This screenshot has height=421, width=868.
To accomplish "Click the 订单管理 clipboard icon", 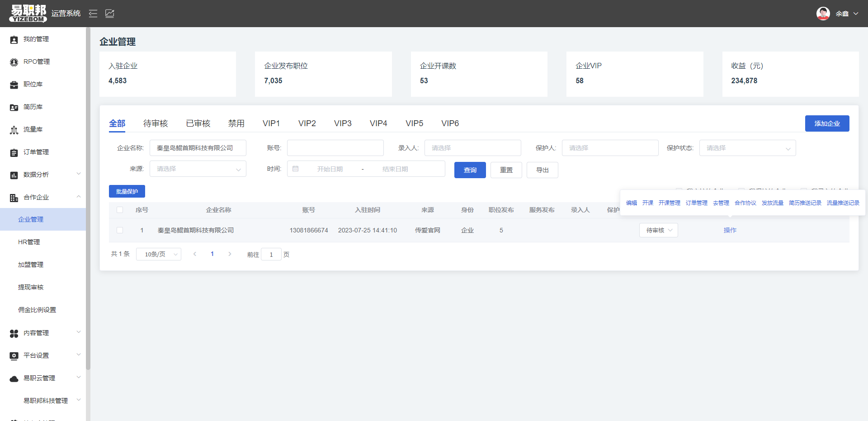I will click(x=14, y=152).
